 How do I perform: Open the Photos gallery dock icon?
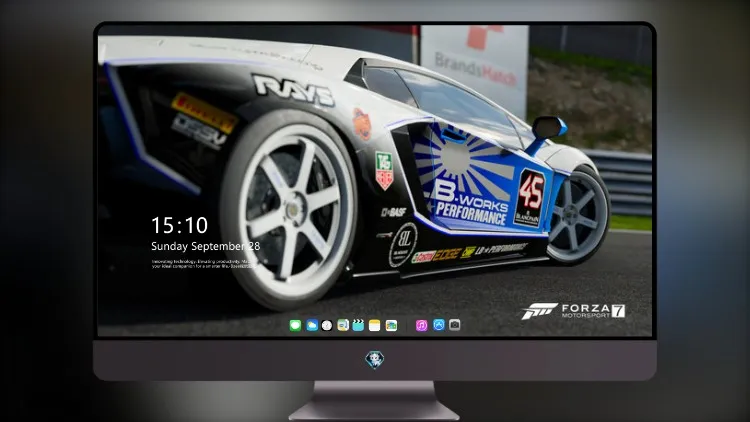point(391,325)
